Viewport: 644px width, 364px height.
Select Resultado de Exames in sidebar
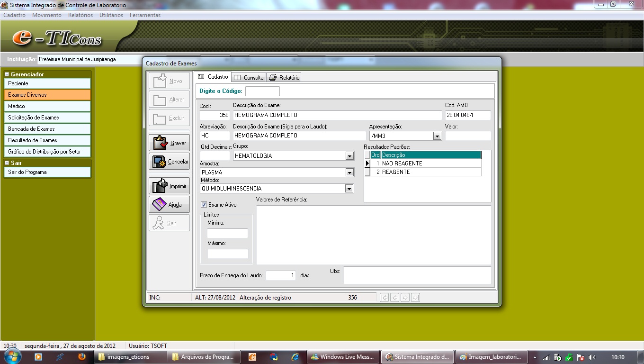tap(47, 140)
